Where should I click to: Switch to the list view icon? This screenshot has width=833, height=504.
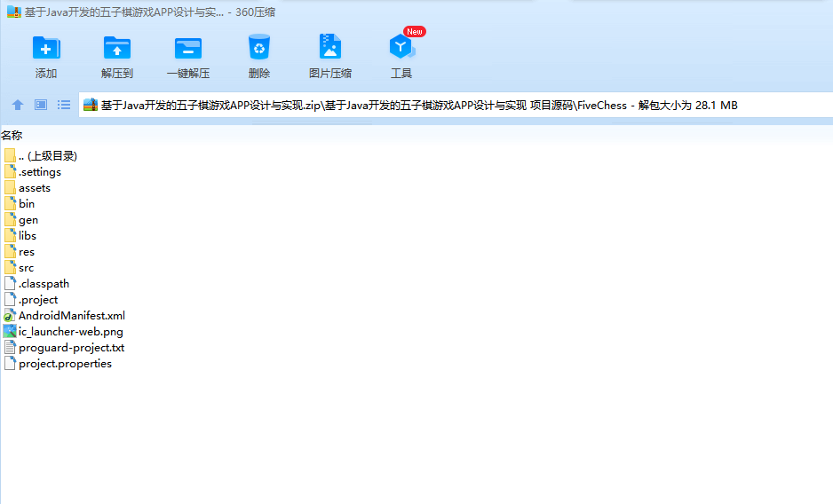click(x=64, y=106)
